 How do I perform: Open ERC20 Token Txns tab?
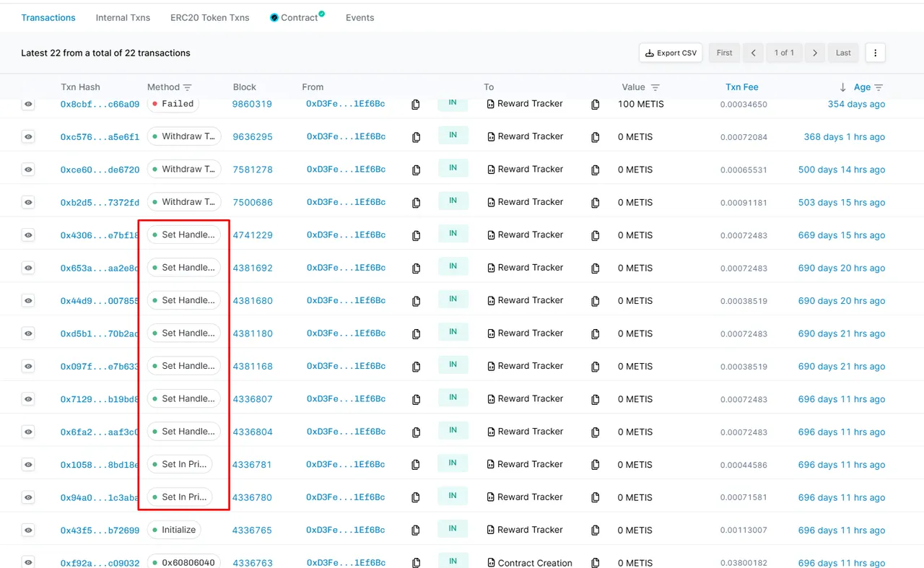click(210, 17)
